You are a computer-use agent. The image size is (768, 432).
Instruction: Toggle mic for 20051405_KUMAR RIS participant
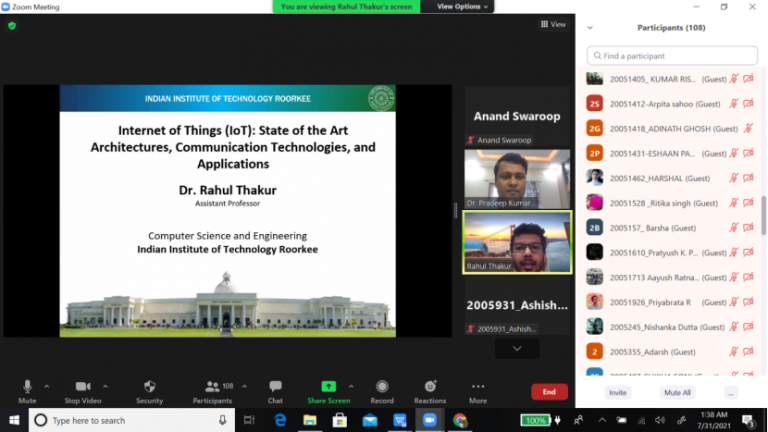click(734, 79)
